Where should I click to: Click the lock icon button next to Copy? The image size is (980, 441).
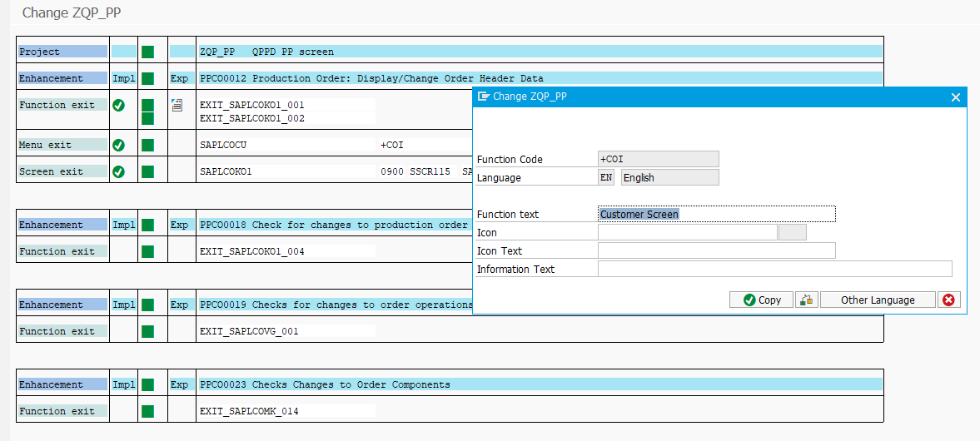tap(806, 300)
